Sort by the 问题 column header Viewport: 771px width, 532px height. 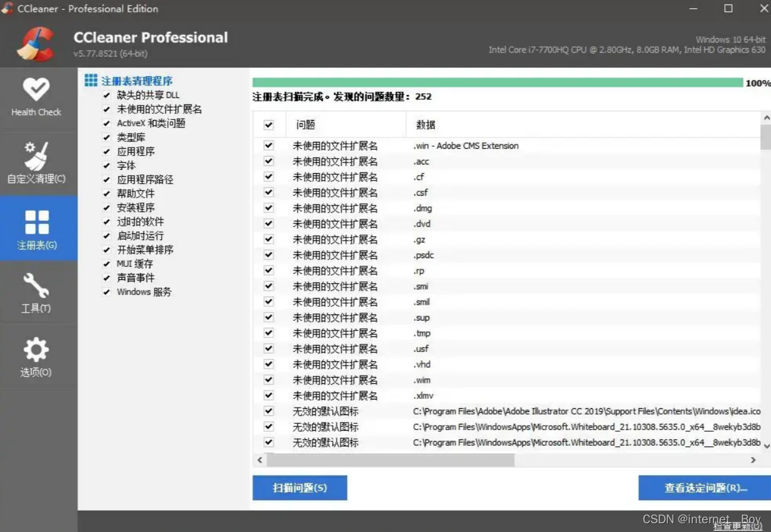pyautogui.click(x=346, y=125)
